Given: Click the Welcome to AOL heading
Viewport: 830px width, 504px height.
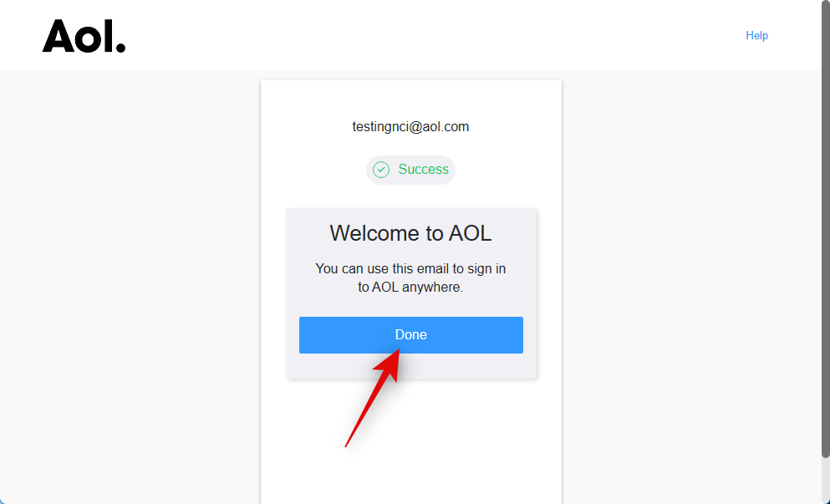Looking at the screenshot, I should click(410, 233).
